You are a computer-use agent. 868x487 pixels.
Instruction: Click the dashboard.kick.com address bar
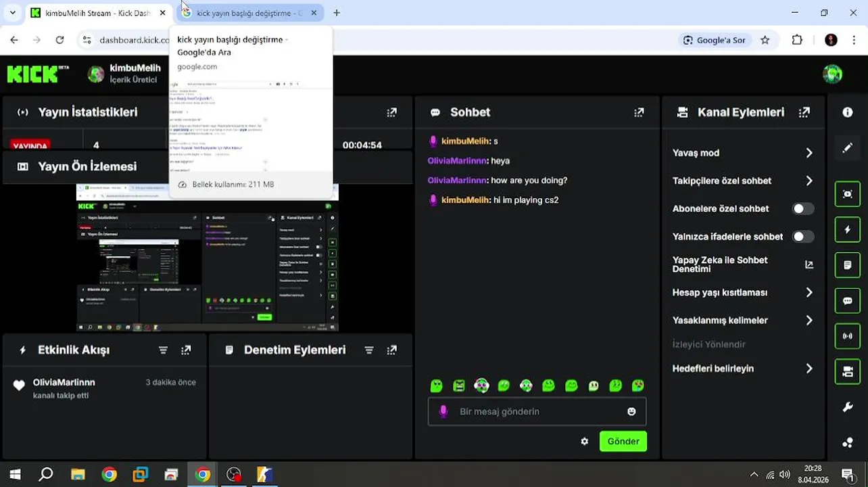point(135,40)
